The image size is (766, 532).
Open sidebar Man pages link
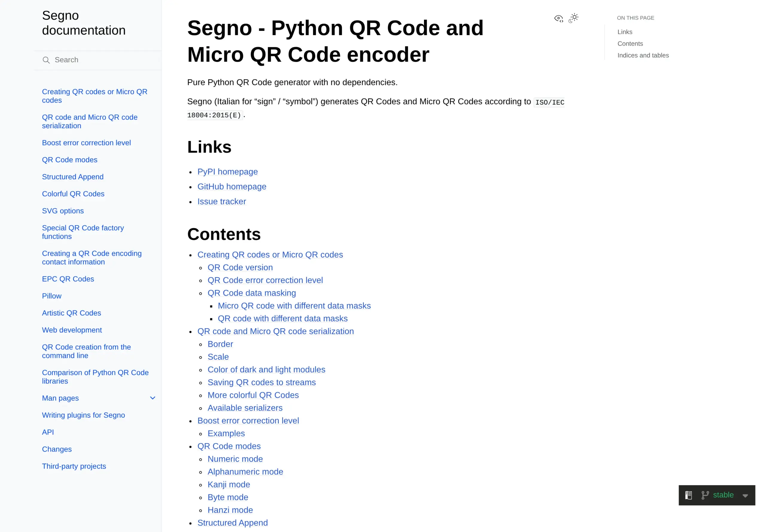click(x=60, y=398)
